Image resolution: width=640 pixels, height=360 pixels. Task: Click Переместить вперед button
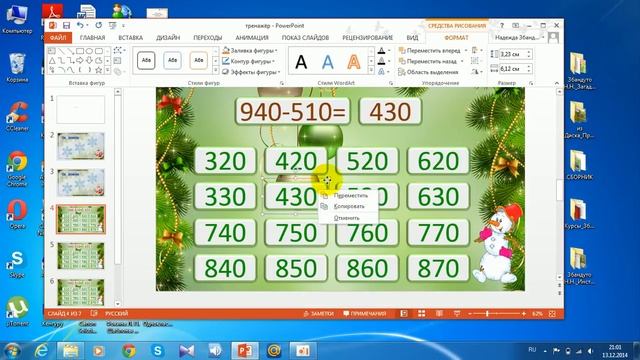[429, 51]
